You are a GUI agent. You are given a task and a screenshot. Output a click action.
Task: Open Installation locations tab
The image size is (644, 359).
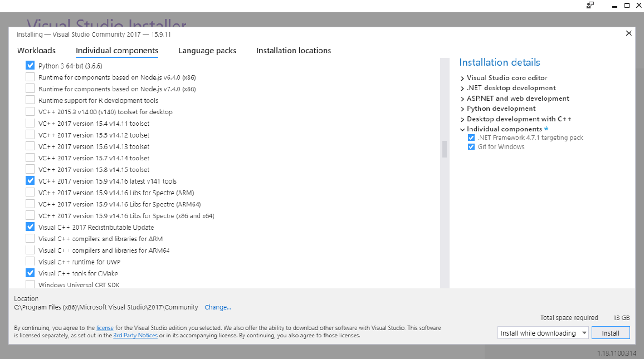(294, 51)
